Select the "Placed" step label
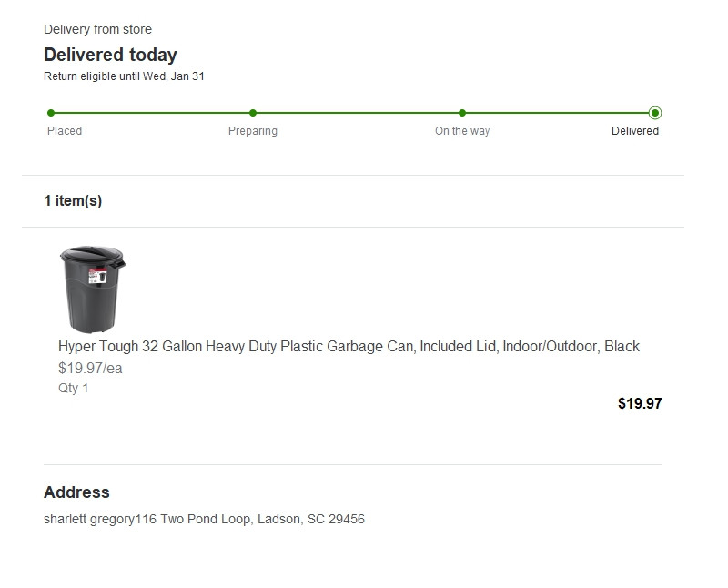 click(x=65, y=131)
